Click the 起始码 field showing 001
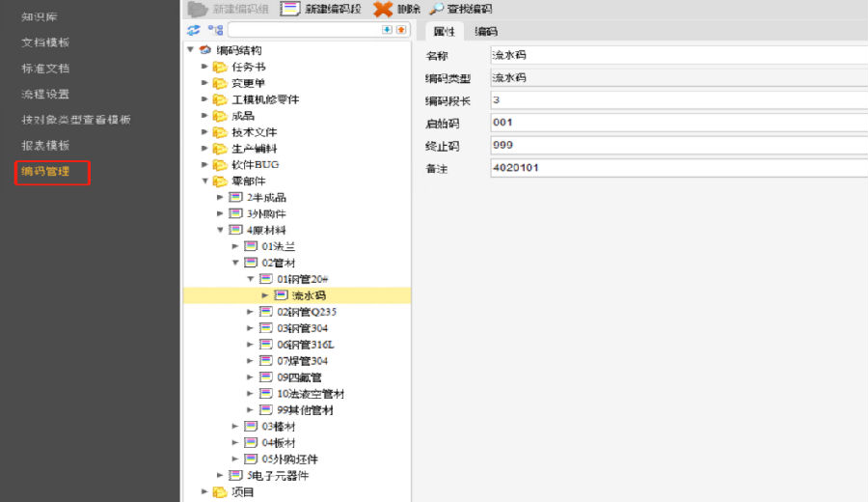This screenshot has width=868, height=502. (679, 123)
